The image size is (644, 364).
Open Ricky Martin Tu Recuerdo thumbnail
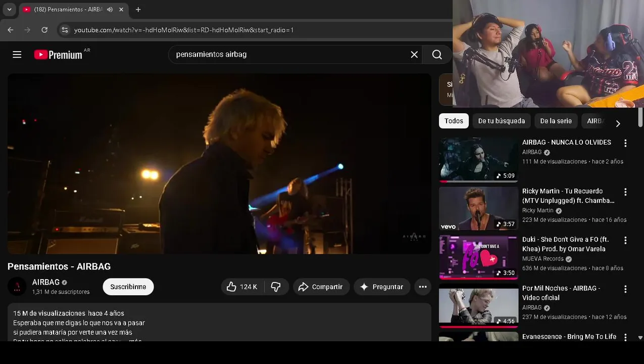click(x=478, y=208)
